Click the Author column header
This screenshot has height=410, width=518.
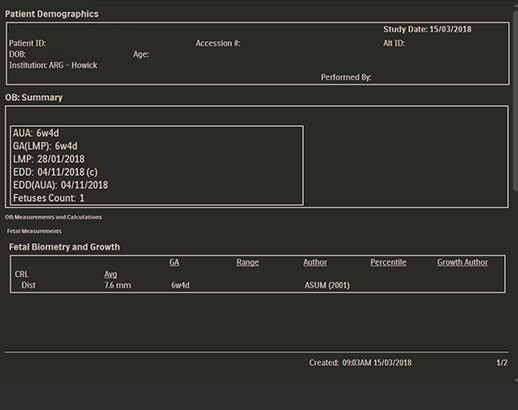pos(315,262)
